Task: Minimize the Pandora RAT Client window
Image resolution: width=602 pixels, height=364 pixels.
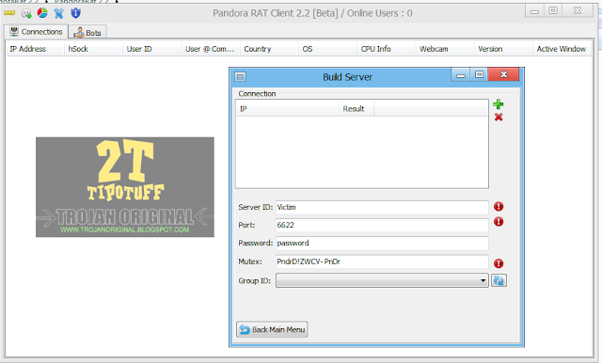Action: (x=534, y=11)
